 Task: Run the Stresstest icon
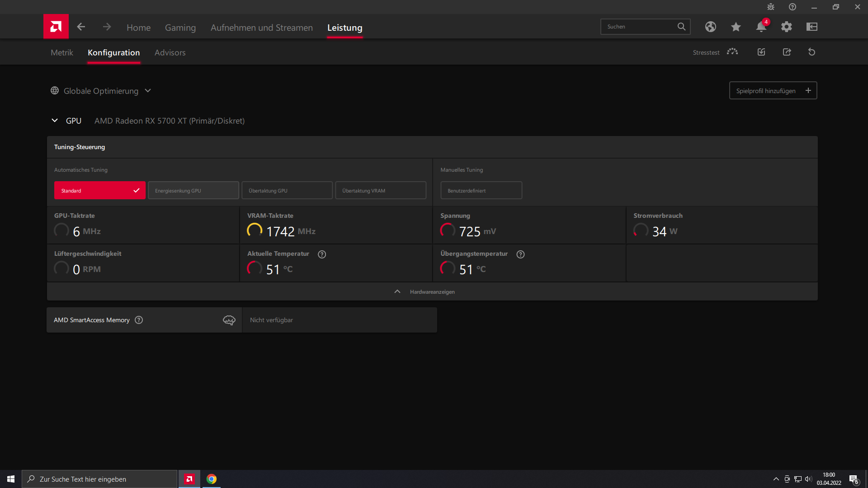click(732, 52)
